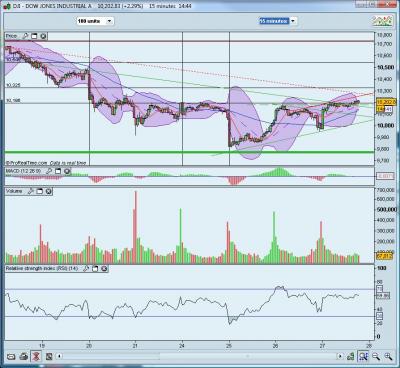Click the zoom in magnifier

pyautogui.click(x=388, y=357)
